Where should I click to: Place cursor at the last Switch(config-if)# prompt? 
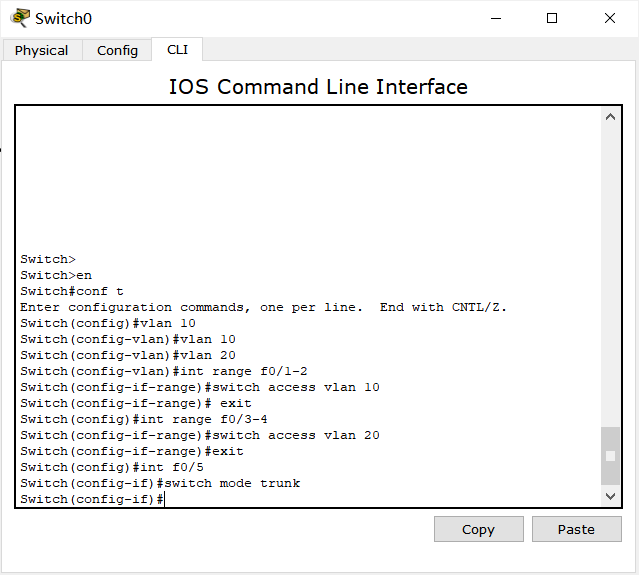click(162, 499)
